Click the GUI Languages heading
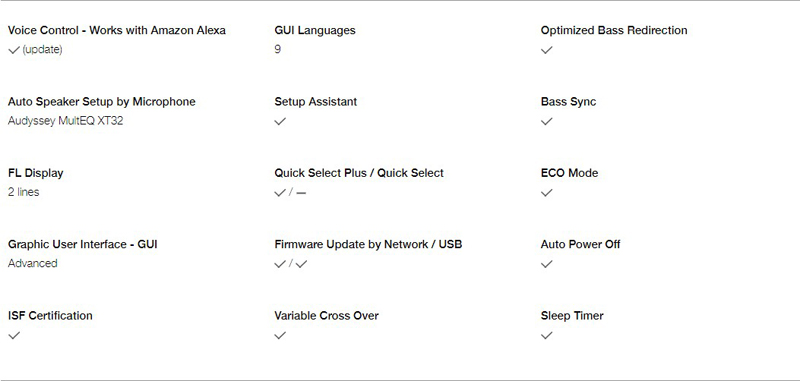The height and width of the screenshot is (381, 800). [x=315, y=31]
